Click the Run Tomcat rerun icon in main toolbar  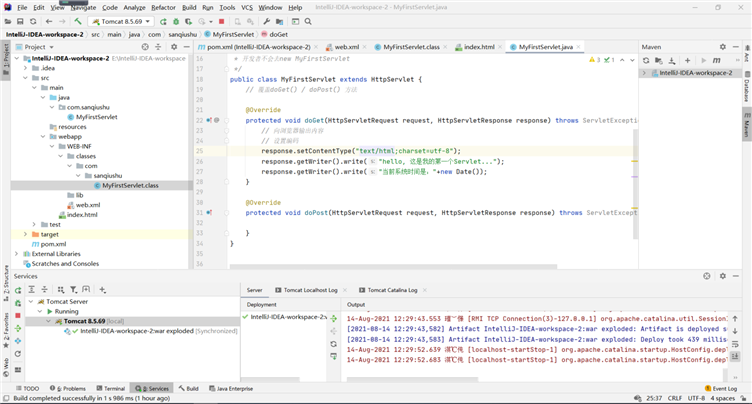point(163,22)
